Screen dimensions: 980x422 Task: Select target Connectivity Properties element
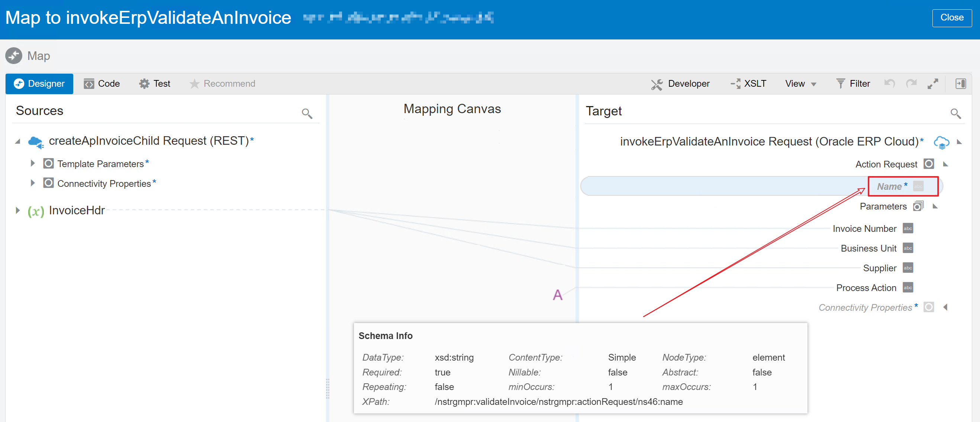coord(868,307)
